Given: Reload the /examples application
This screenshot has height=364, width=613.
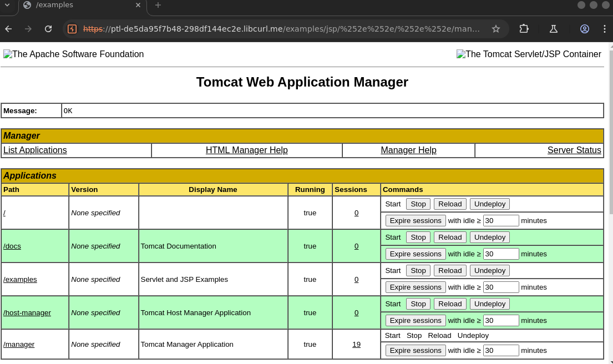Looking at the screenshot, I should tap(449, 270).
